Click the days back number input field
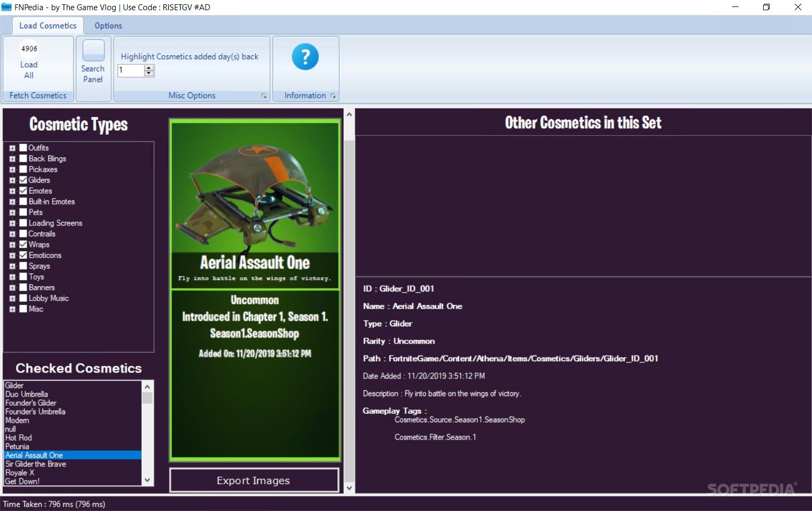The image size is (812, 511). pos(131,70)
